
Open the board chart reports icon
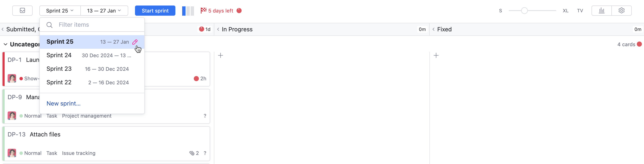click(601, 11)
